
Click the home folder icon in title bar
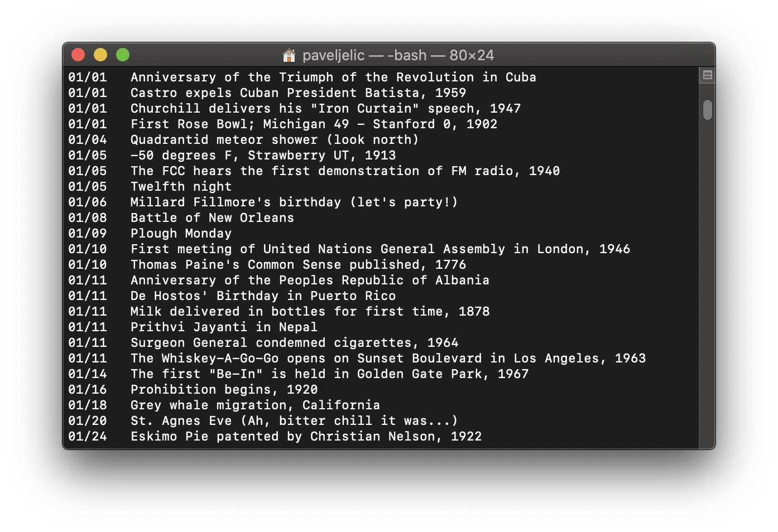289,55
